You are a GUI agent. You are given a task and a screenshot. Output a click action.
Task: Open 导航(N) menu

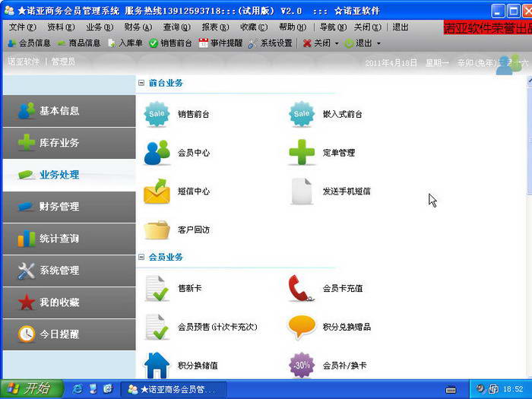coord(333,27)
